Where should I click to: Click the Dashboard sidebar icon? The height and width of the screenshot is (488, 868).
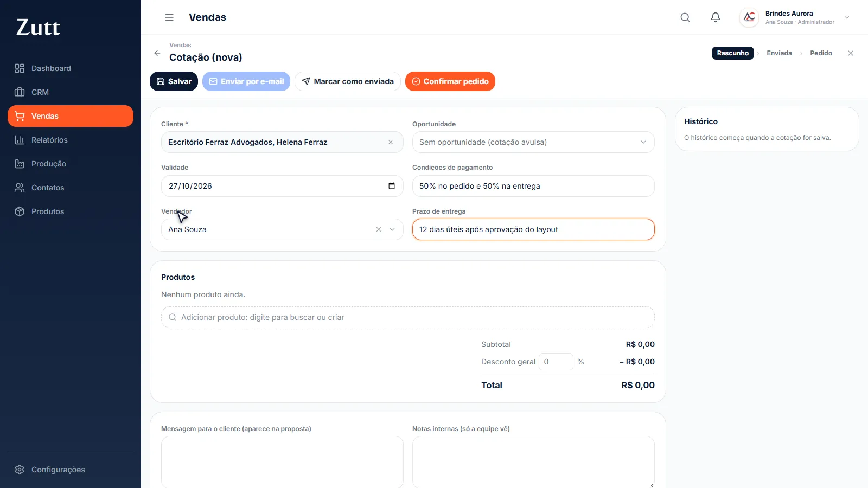coord(20,68)
